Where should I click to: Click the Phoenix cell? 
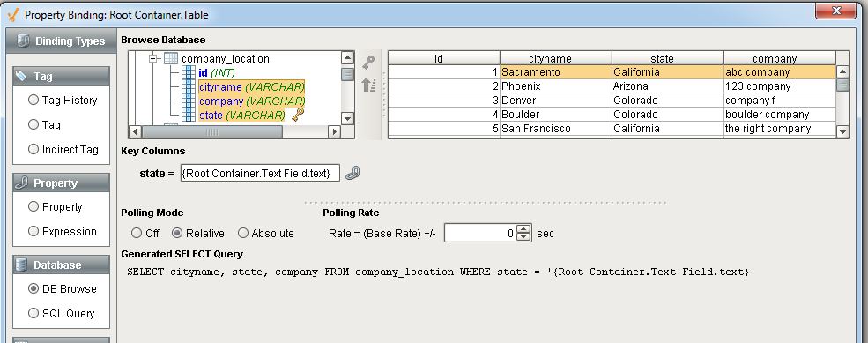click(x=556, y=86)
